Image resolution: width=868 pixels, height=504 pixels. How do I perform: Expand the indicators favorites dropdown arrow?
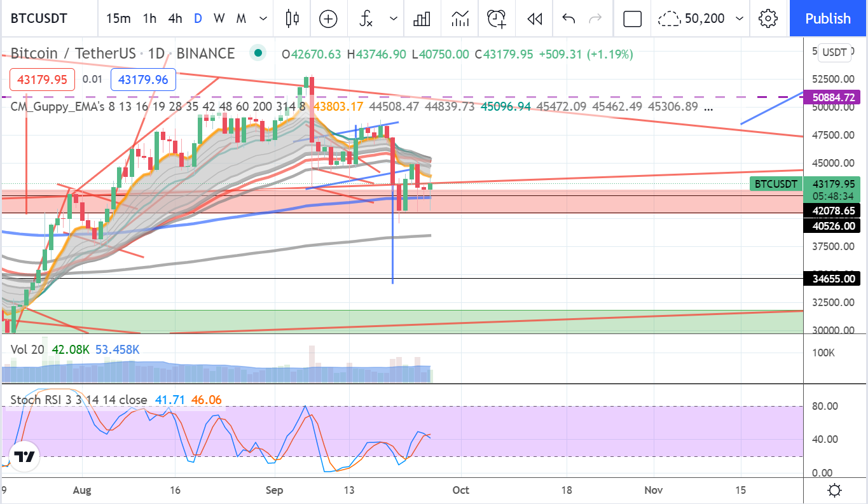[x=394, y=18]
